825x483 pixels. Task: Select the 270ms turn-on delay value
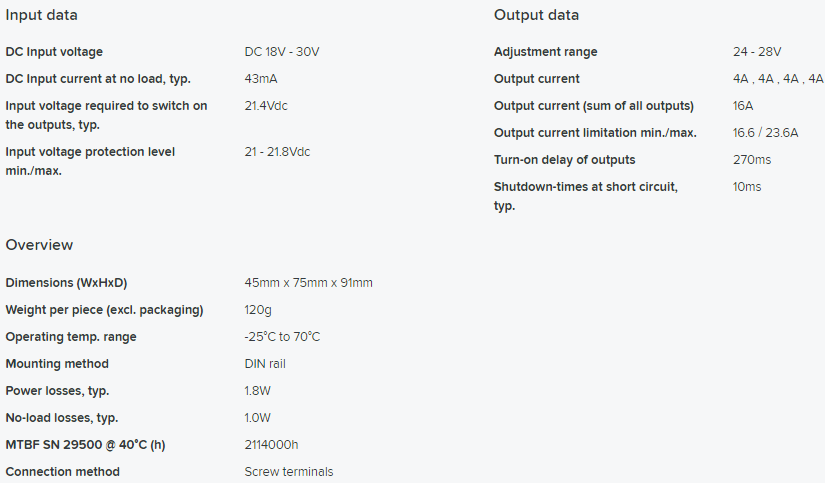coord(751,160)
